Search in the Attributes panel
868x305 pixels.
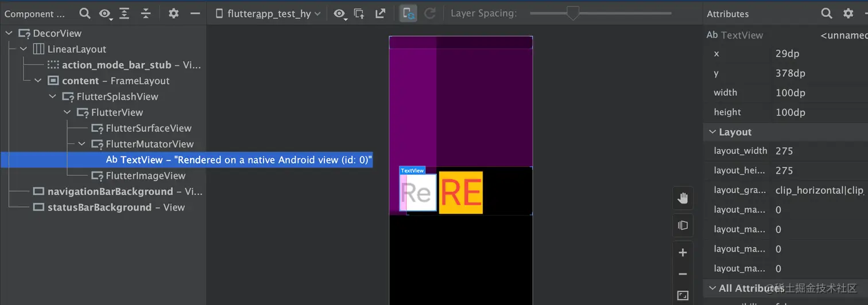(827, 13)
